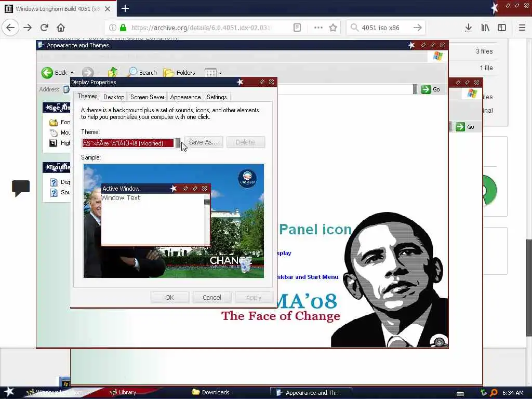Viewport: 532px width, 399px height.
Task: Open Firefox library icon
Action: click(x=485, y=28)
